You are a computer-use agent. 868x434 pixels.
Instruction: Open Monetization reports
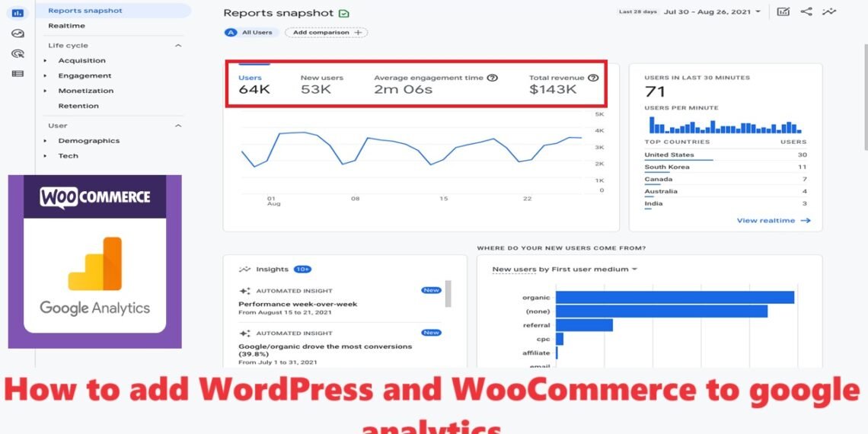[86, 91]
